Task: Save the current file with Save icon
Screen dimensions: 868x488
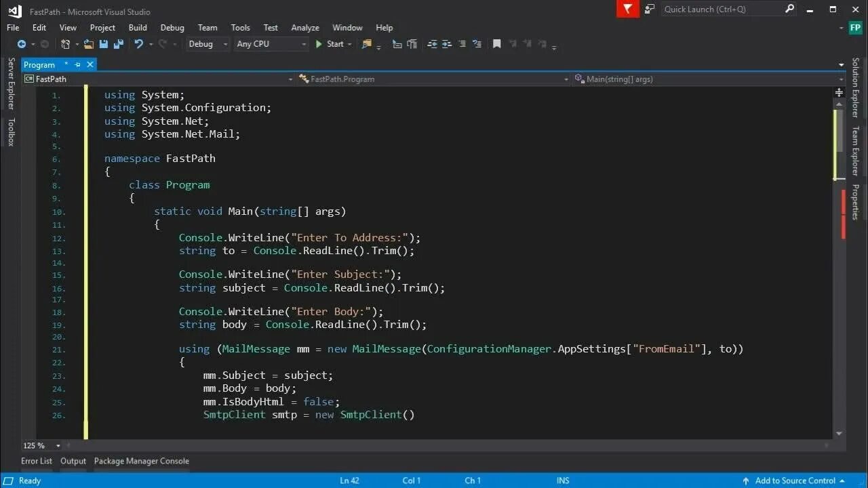Action: 104,44
